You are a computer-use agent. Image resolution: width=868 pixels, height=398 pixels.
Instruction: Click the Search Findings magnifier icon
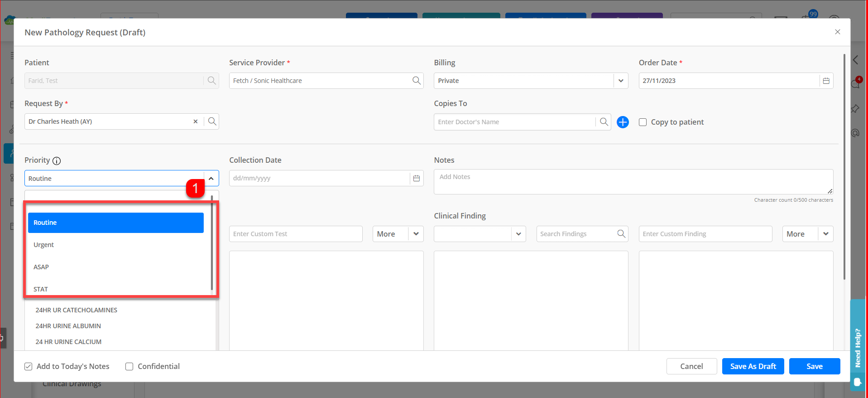(x=621, y=234)
